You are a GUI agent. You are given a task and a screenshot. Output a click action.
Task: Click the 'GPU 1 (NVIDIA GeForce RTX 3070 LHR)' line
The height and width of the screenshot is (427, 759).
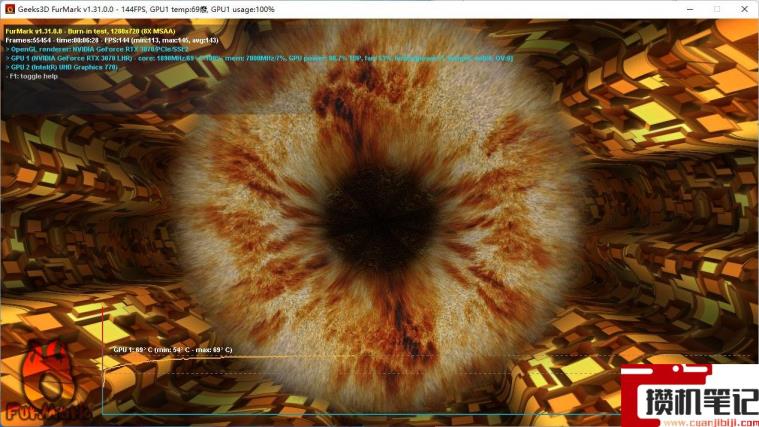[259, 58]
